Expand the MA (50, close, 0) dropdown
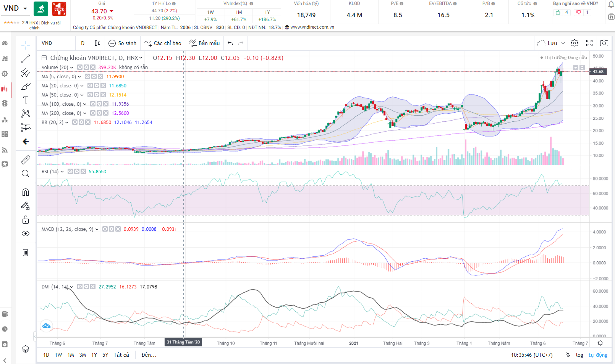 coord(82,95)
